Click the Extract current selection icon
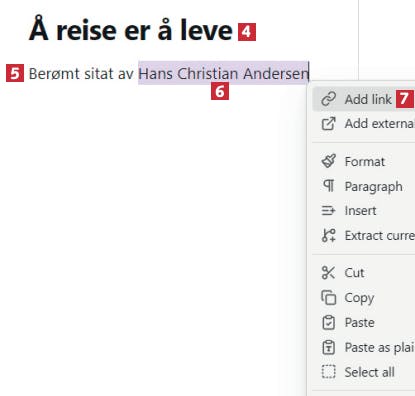 (328, 235)
